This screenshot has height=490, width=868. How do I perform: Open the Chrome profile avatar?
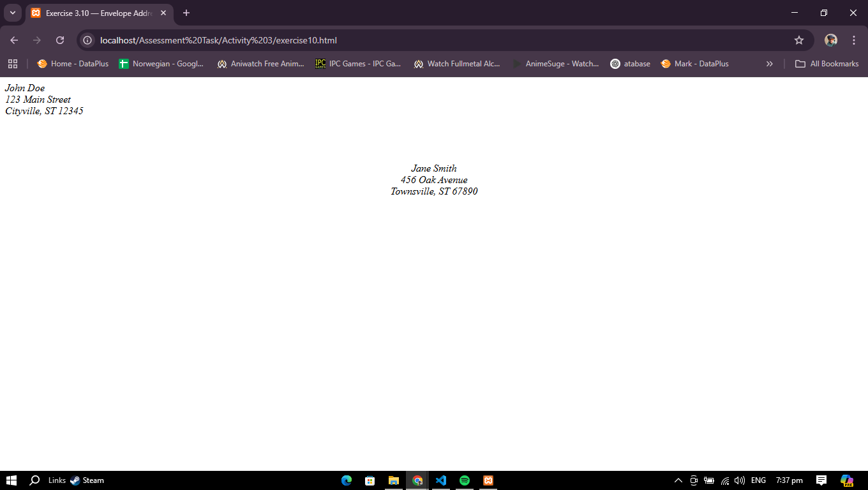pos(830,40)
